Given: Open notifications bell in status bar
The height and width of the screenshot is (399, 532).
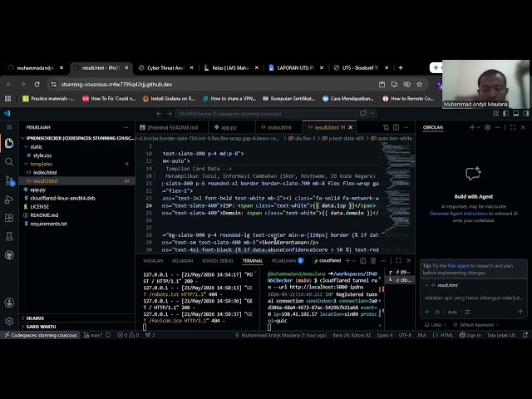Looking at the screenshot, I should click(525, 335).
